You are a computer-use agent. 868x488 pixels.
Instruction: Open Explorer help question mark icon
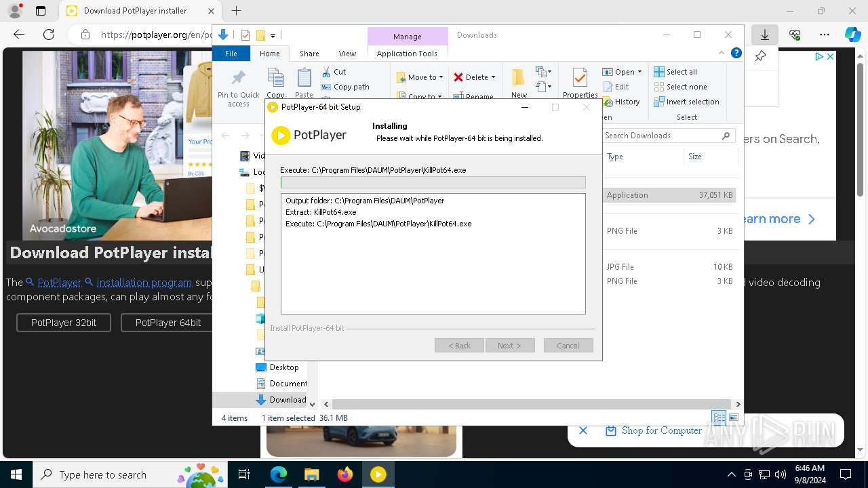[x=736, y=53]
